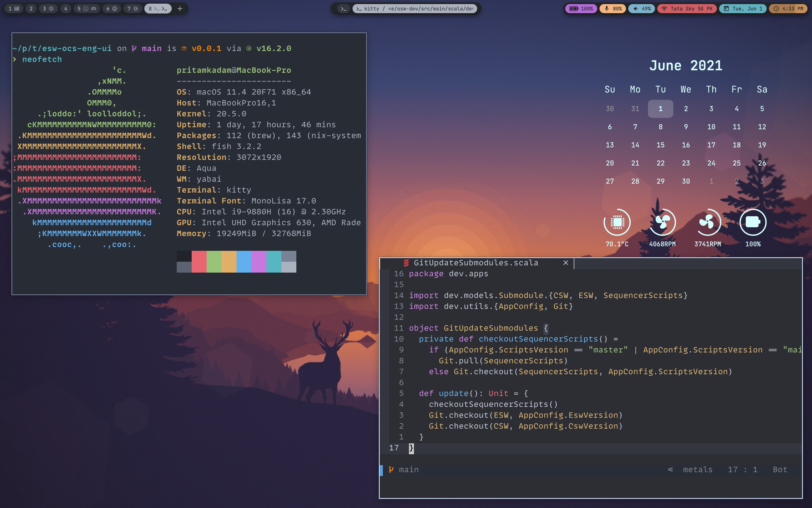This screenshot has width=812, height=508.
Task: Switch to space 1 with the window icon
Action: (x=14, y=9)
